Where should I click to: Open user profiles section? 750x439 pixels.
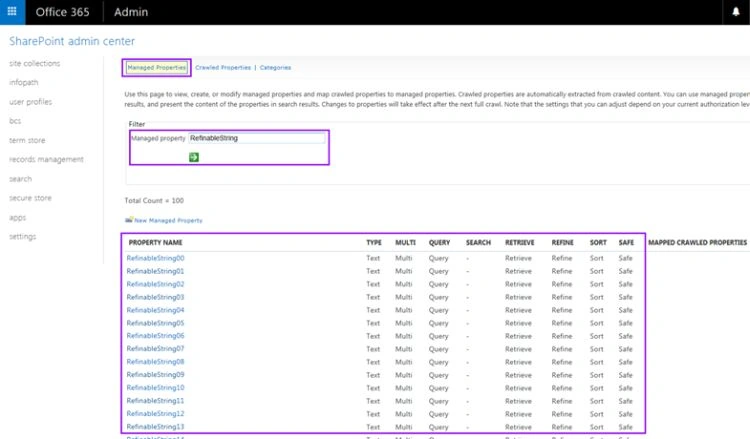pos(30,102)
